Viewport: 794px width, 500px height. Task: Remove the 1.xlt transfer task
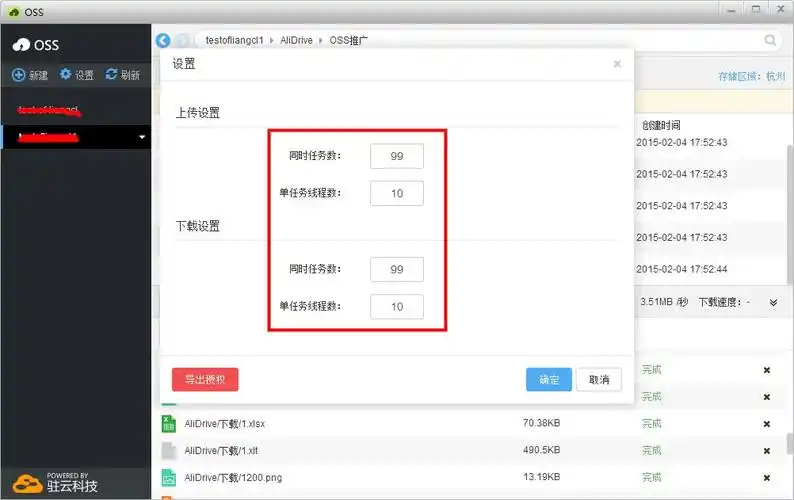tap(767, 451)
